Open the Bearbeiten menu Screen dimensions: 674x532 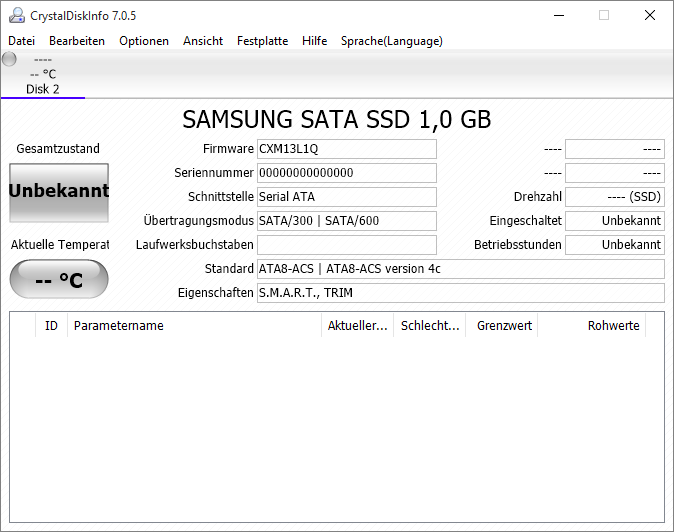(77, 41)
